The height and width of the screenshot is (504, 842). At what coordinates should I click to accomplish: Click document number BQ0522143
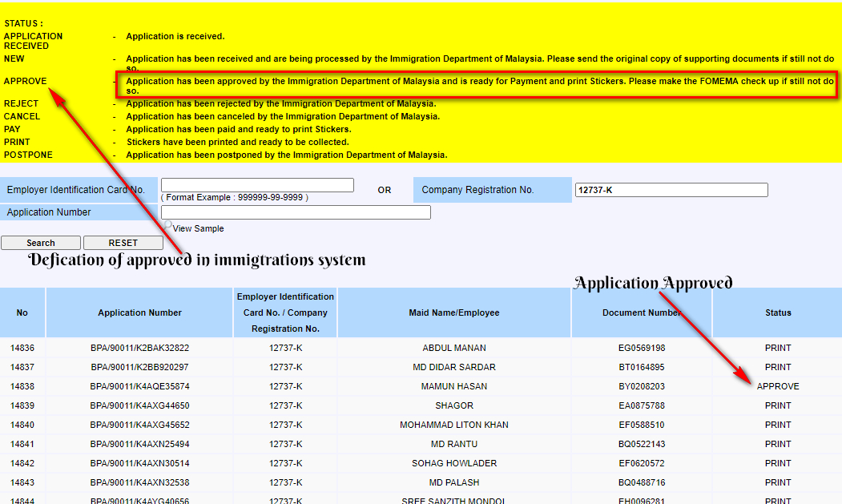point(642,445)
